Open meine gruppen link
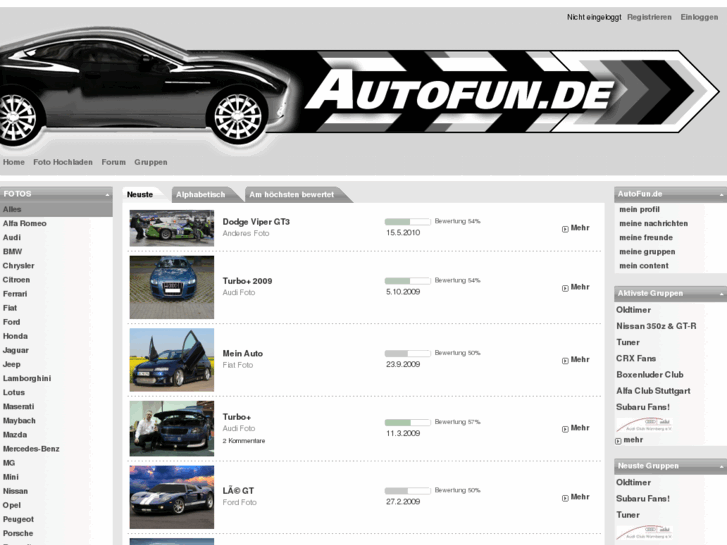 [647, 251]
